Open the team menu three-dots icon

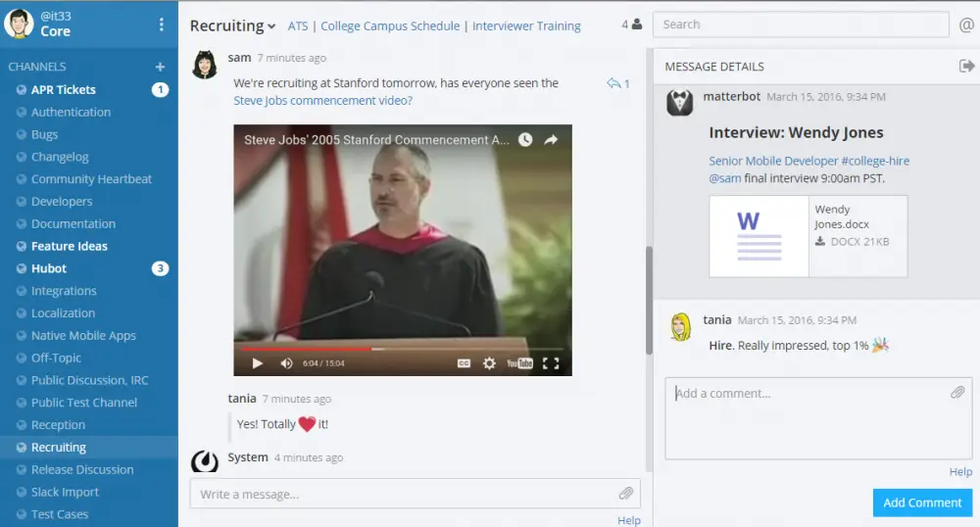[162, 24]
